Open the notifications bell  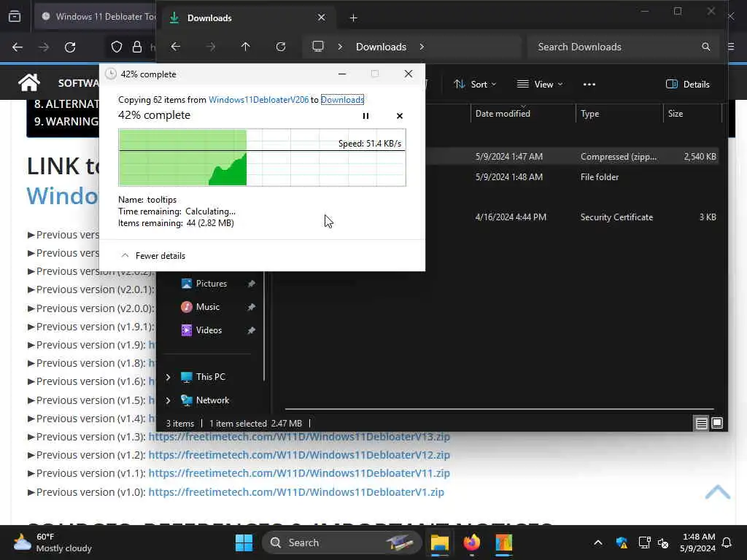point(727,542)
